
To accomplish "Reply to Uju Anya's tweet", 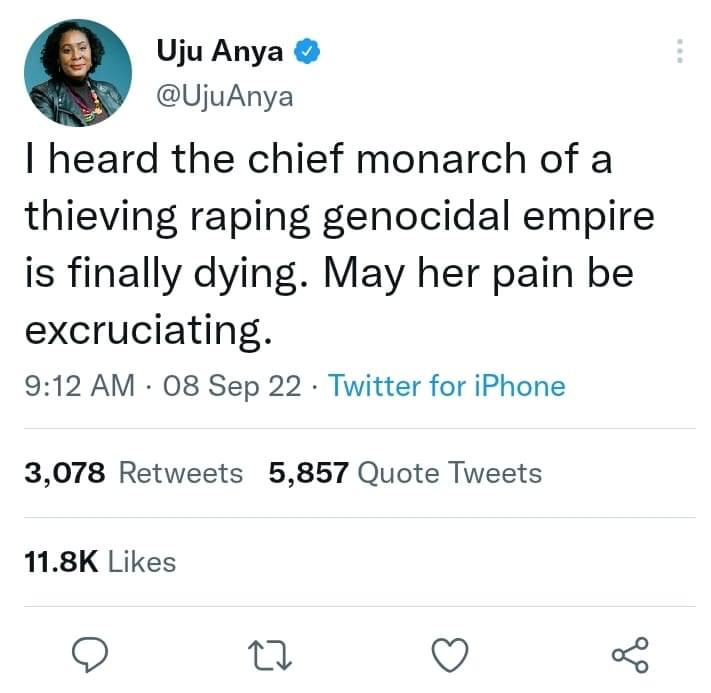I will [91, 655].
